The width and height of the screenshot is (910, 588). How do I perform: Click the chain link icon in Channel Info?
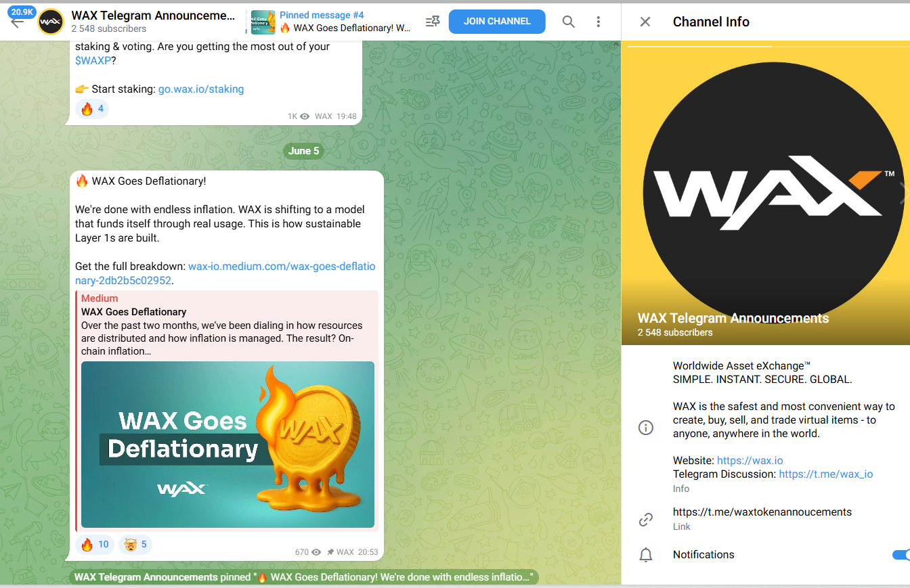point(646,520)
